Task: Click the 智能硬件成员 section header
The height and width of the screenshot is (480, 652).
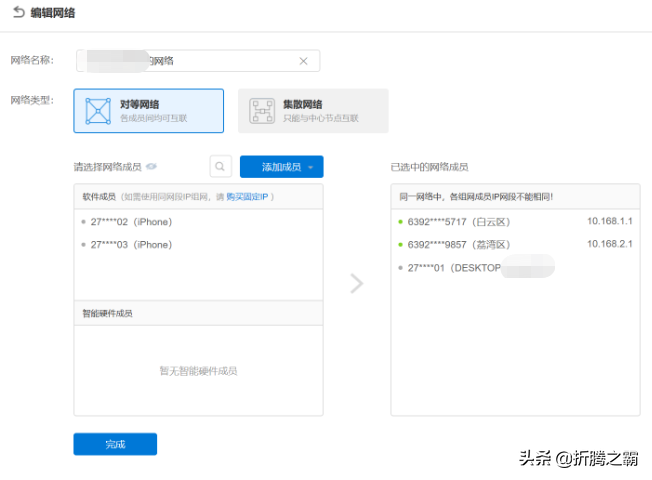Action: (198, 313)
